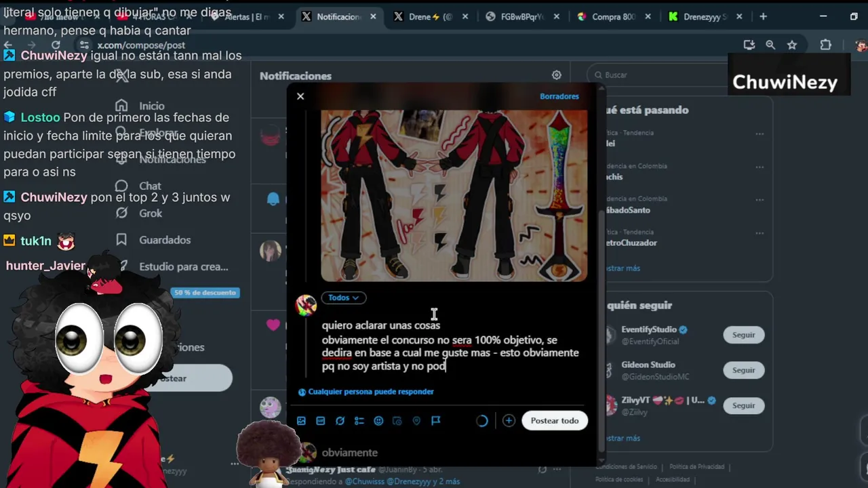Open more options for trend near 'ibadoSanto'
The image size is (868, 488).
pos(759,200)
